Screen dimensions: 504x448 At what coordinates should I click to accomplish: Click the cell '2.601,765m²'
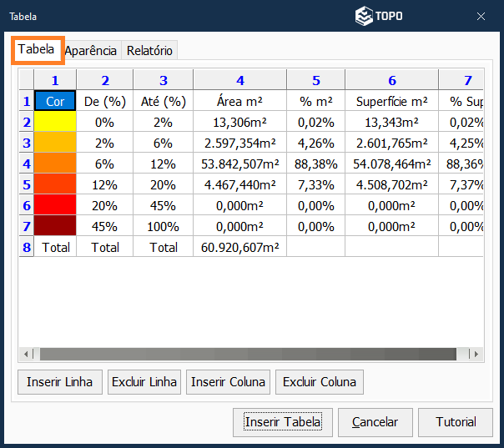[392, 143]
